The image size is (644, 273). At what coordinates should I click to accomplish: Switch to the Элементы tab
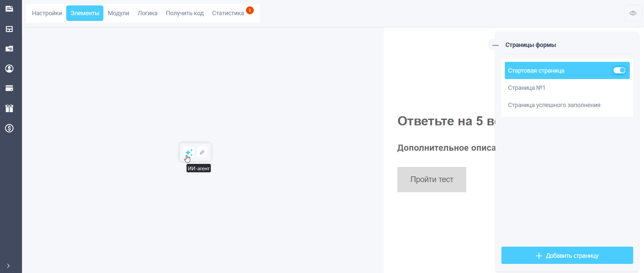(x=85, y=13)
